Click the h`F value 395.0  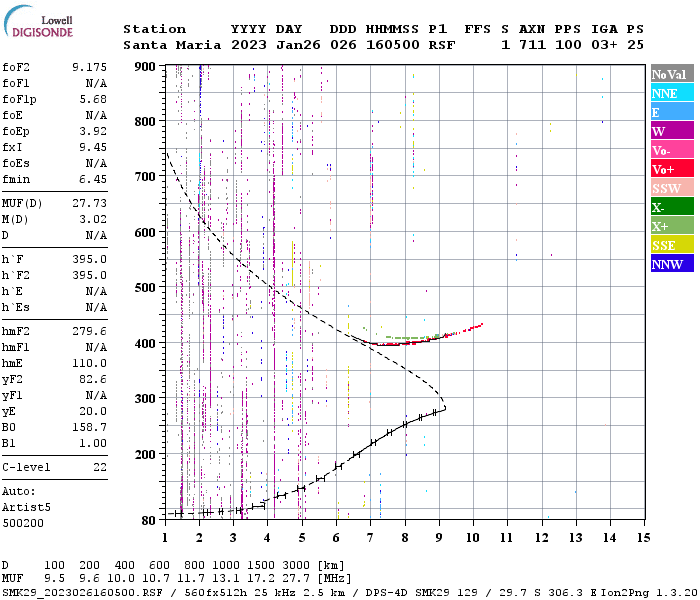(89, 259)
